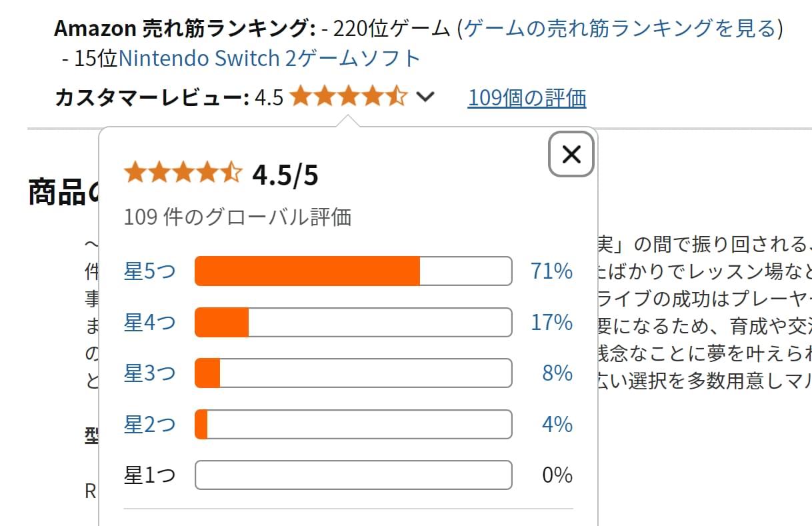Select the 8% three-star percentage link
Screen dimensions: 812x526
coord(557,373)
